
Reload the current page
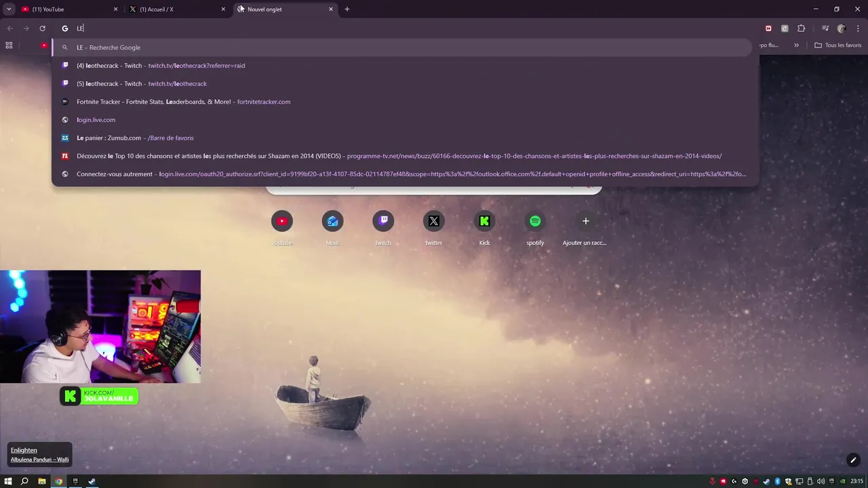[x=42, y=28]
